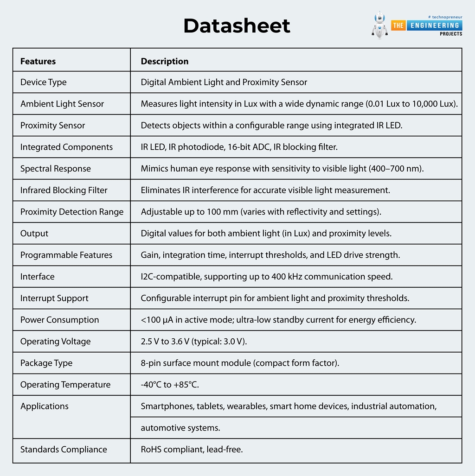Select the I2C-compatible interface description text

[267, 277]
